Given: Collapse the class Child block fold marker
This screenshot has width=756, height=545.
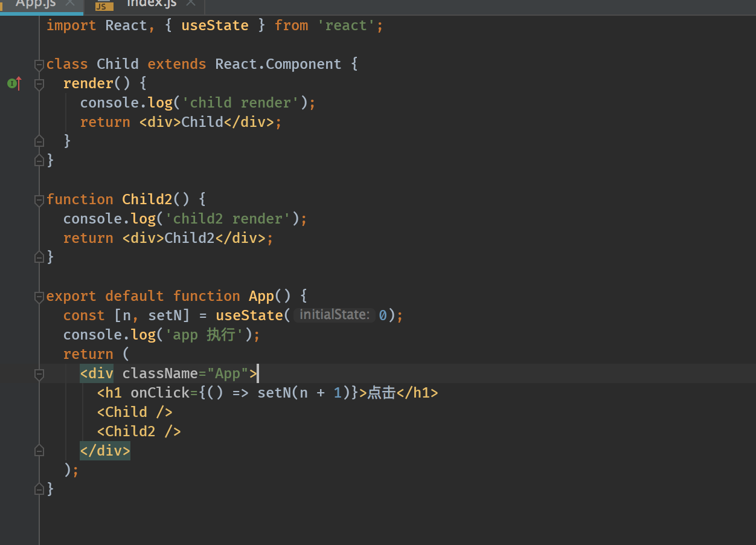Looking at the screenshot, I should pos(39,65).
